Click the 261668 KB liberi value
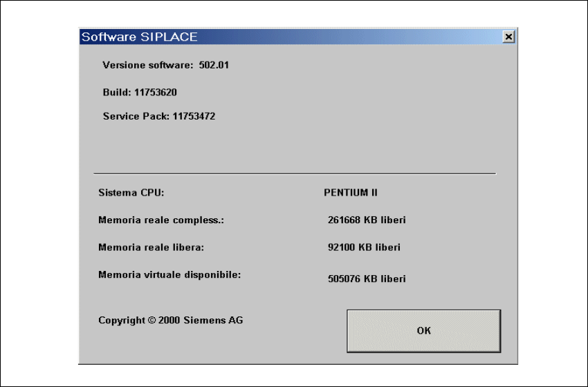 pos(367,220)
